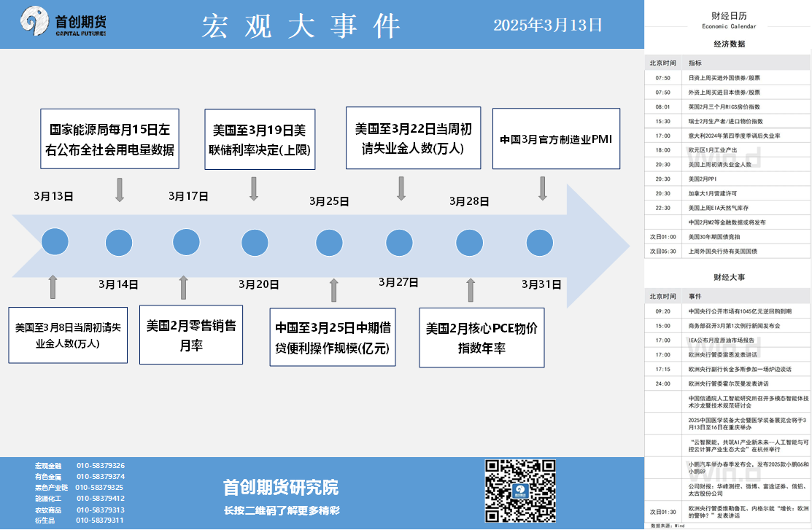Select the 美国上周初请失业金人数 row
812x530 pixels.
click(x=727, y=165)
